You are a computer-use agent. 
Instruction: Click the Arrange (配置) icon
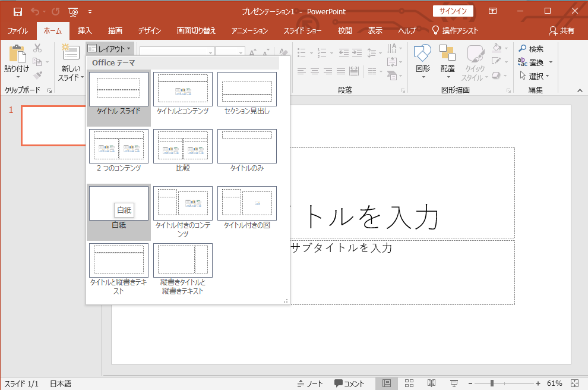click(447, 55)
